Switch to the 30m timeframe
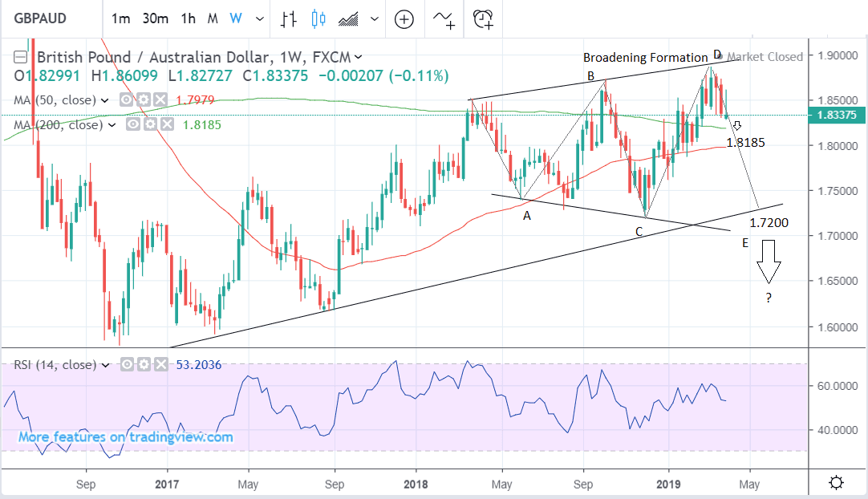 (x=154, y=18)
